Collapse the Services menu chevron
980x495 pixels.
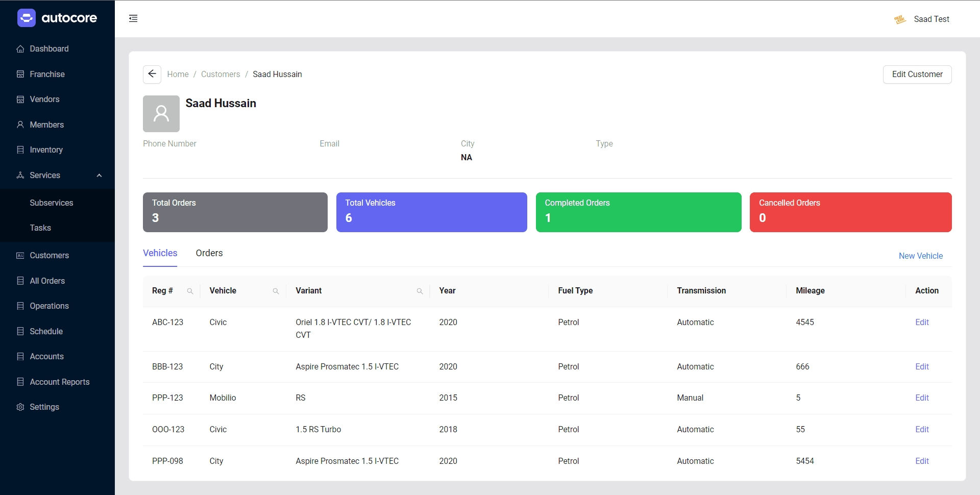click(100, 176)
